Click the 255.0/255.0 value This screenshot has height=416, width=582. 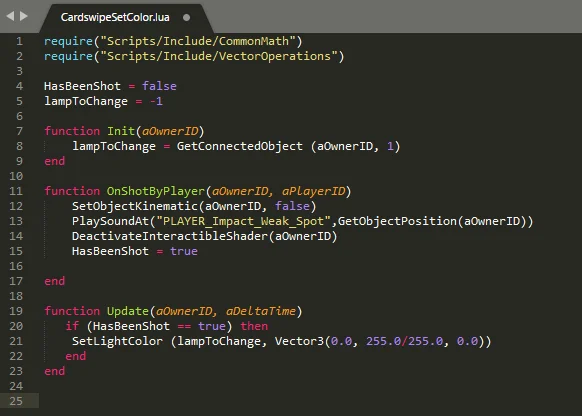(x=405, y=341)
